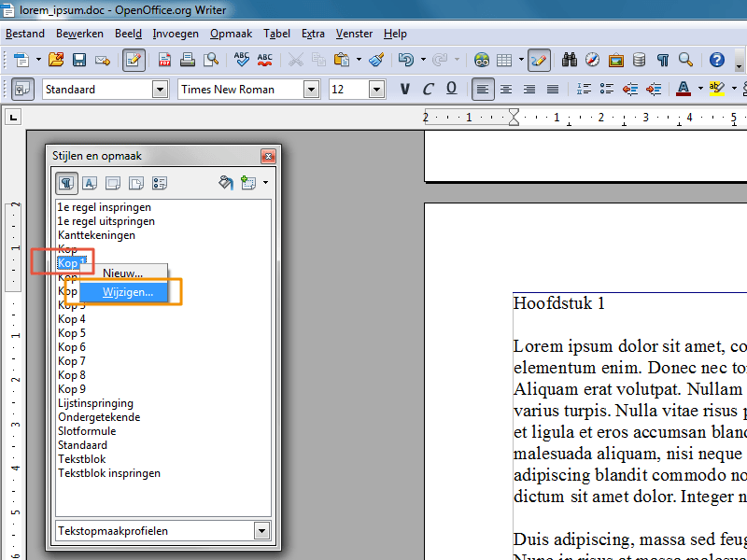Image resolution: width=747 pixels, height=560 pixels.
Task: Open the Zoom magnifier
Action: click(x=685, y=60)
